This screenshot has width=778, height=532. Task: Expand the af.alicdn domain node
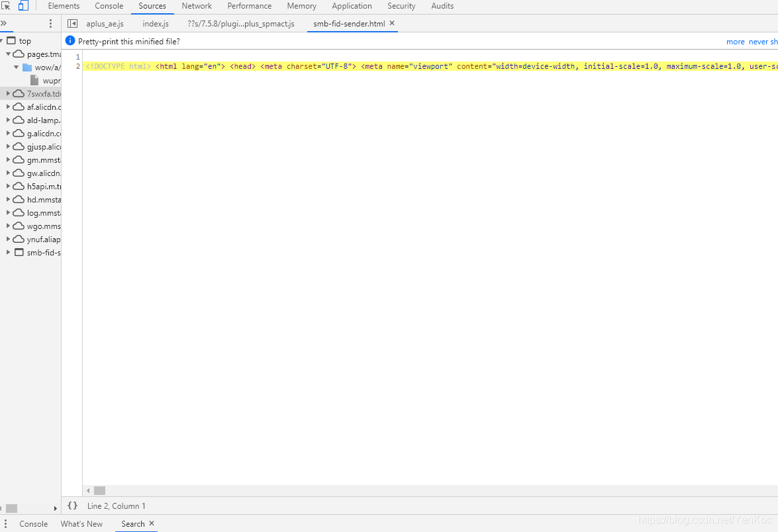pos(8,107)
